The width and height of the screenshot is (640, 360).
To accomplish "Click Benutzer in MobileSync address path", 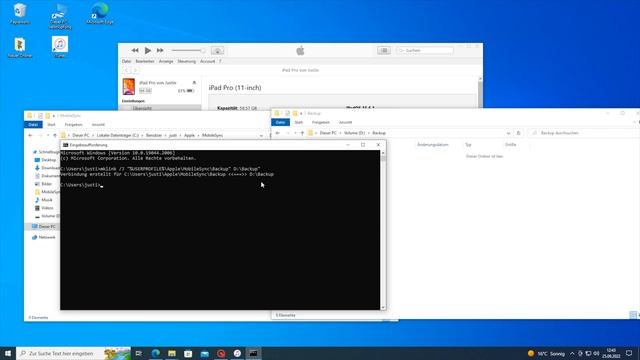I will pyautogui.click(x=154, y=135).
